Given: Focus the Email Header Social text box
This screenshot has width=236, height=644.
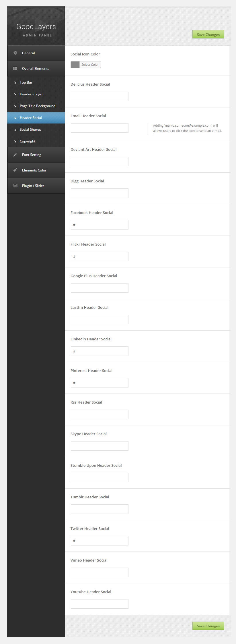Looking at the screenshot, I should coord(100,128).
